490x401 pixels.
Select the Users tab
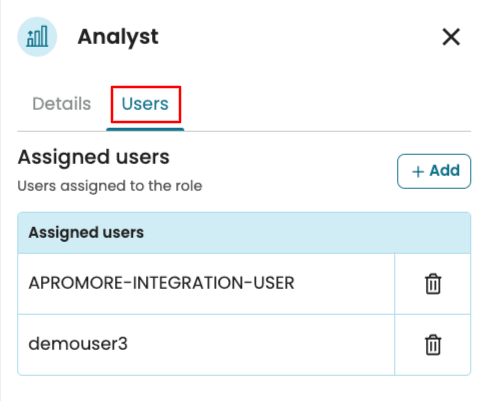click(x=145, y=104)
